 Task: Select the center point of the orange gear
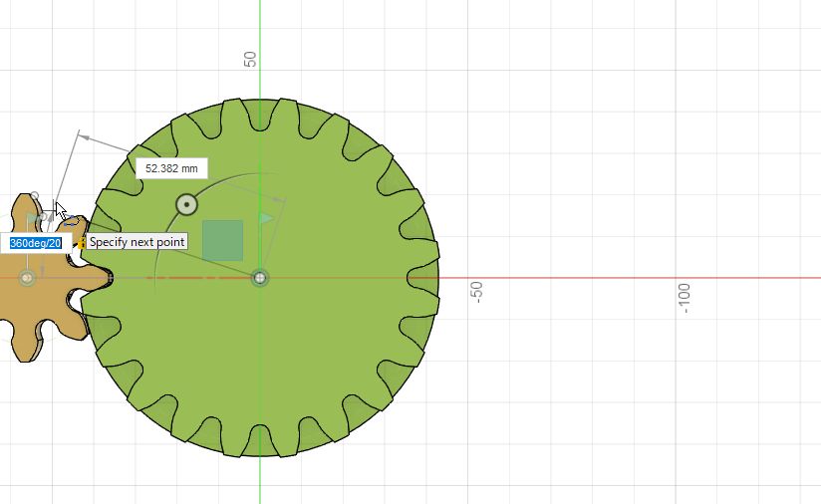(27, 278)
